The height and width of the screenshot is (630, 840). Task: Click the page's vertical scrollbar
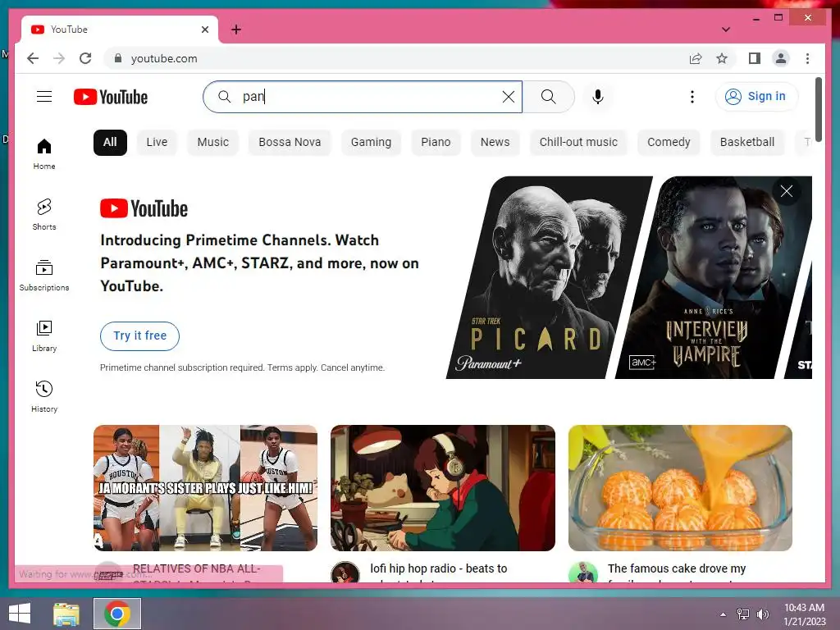click(818, 110)
